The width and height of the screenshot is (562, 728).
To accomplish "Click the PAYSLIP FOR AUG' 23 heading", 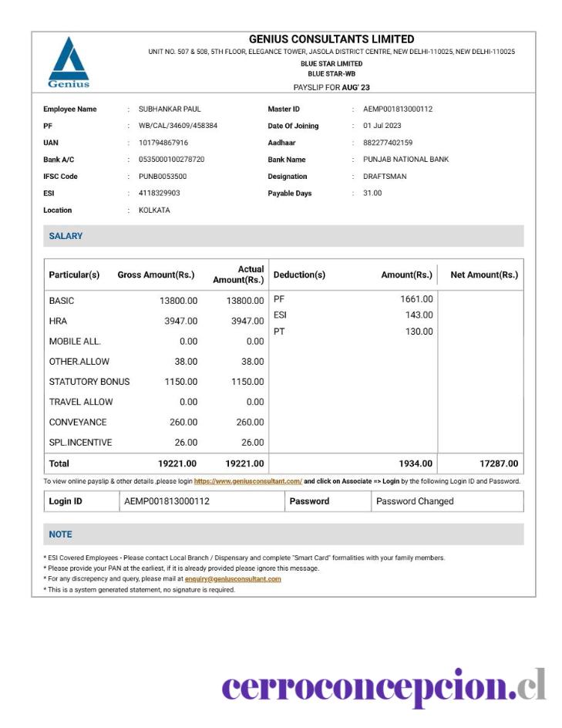I will pyautogui.click(x=331, y=87).
